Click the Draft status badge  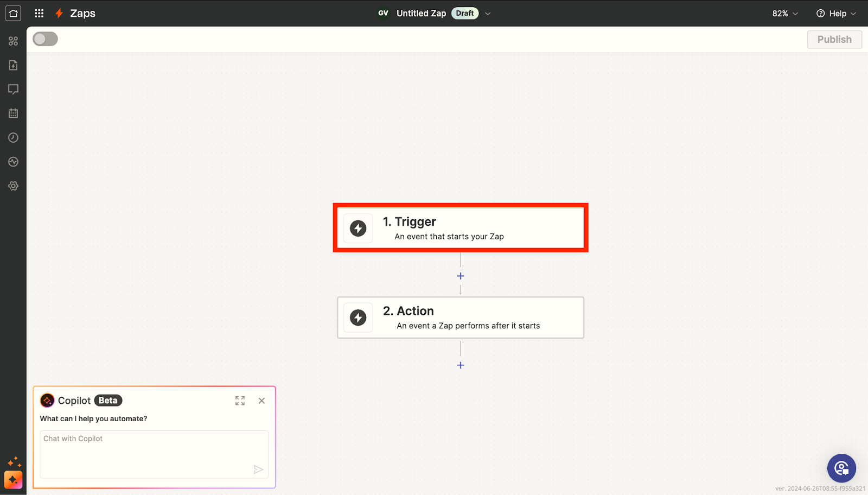[465, 13]
